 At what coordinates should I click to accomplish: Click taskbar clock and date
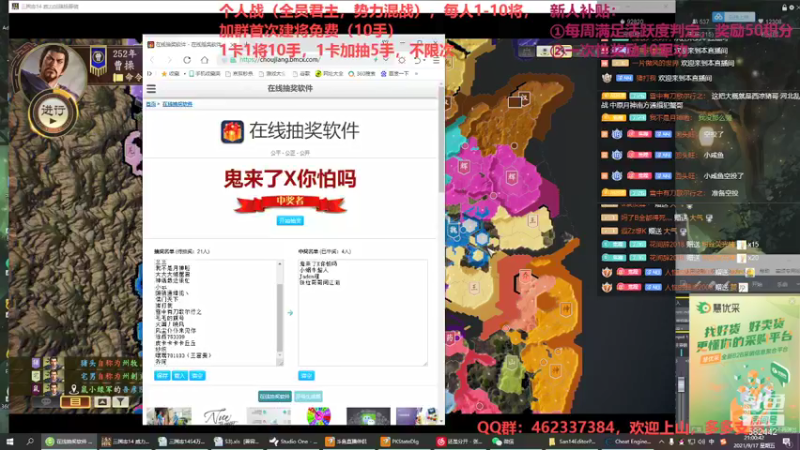click(x=753, y=442)
